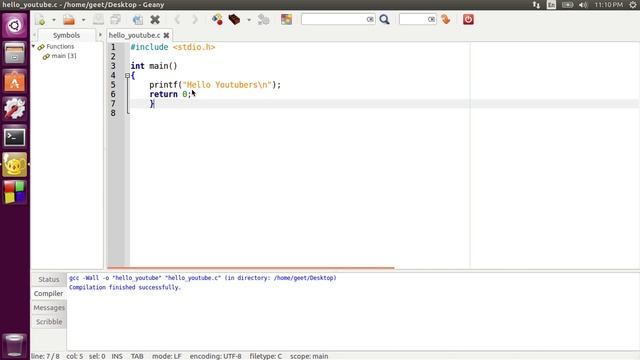Select the hello_youtube.c document tab

click(134, 36)
